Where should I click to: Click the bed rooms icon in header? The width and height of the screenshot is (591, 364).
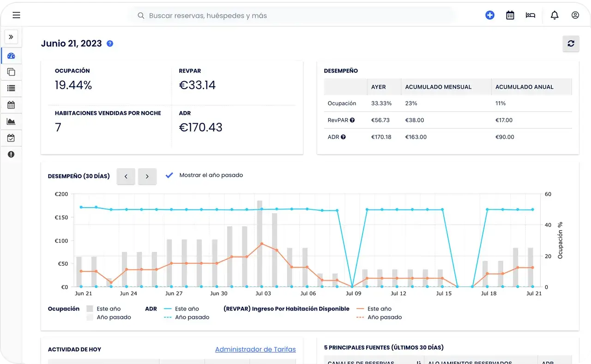[x=530, y=15]
